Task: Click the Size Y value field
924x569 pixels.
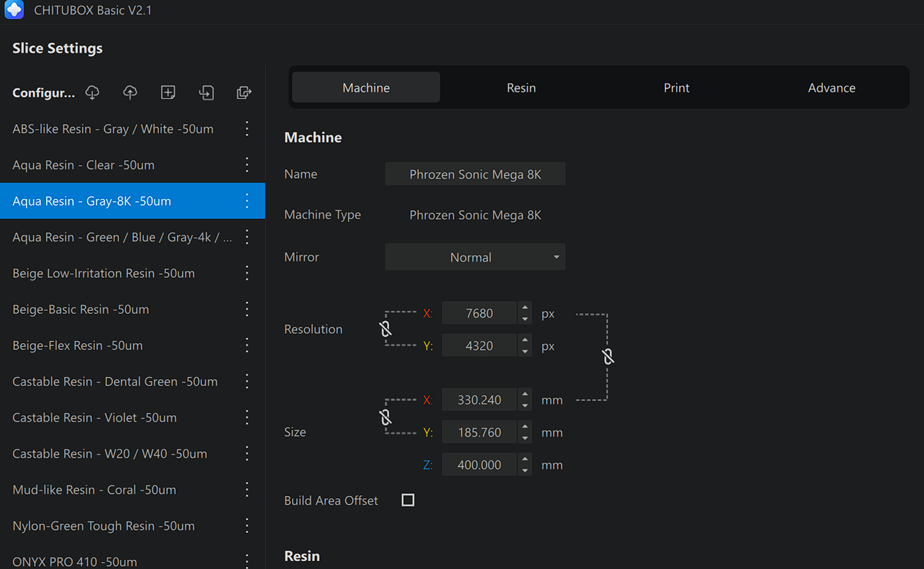Action: point(479,432)
